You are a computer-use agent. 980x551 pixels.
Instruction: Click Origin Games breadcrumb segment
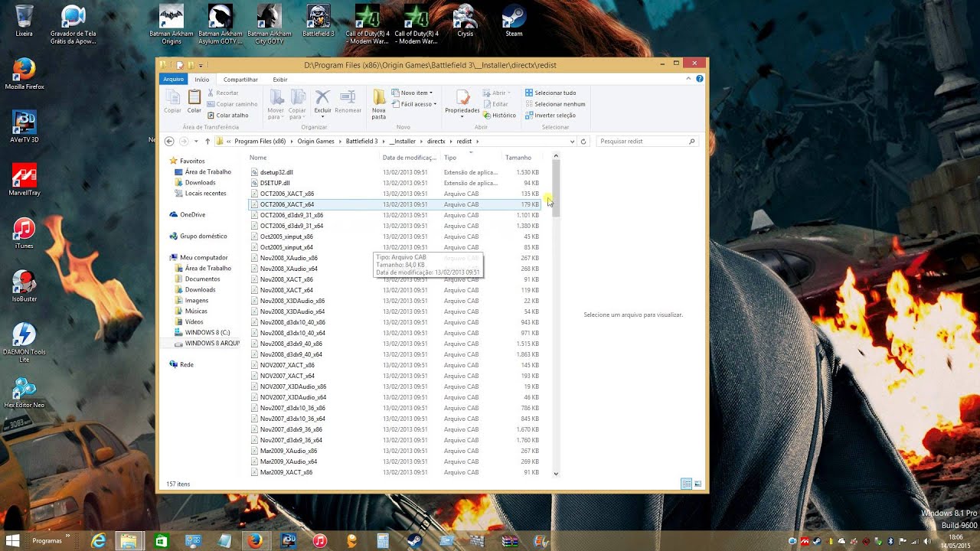point(315,142)
